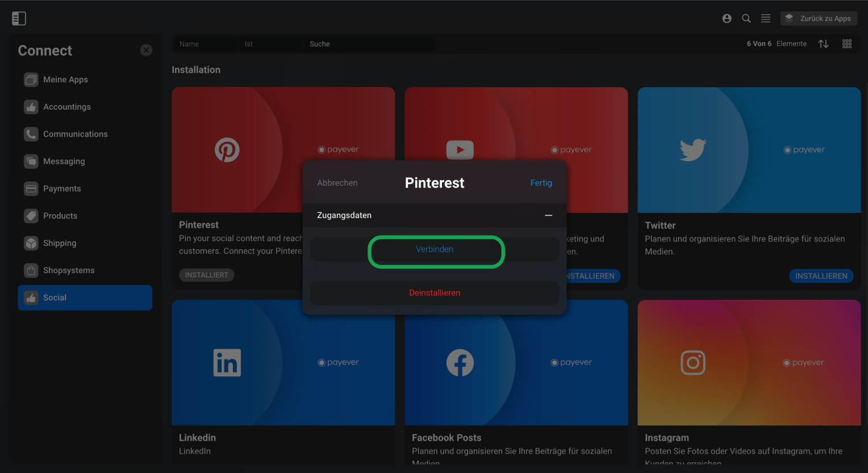Click the Communications phone icon
This screenshot has width=868, height=473.
31,134
